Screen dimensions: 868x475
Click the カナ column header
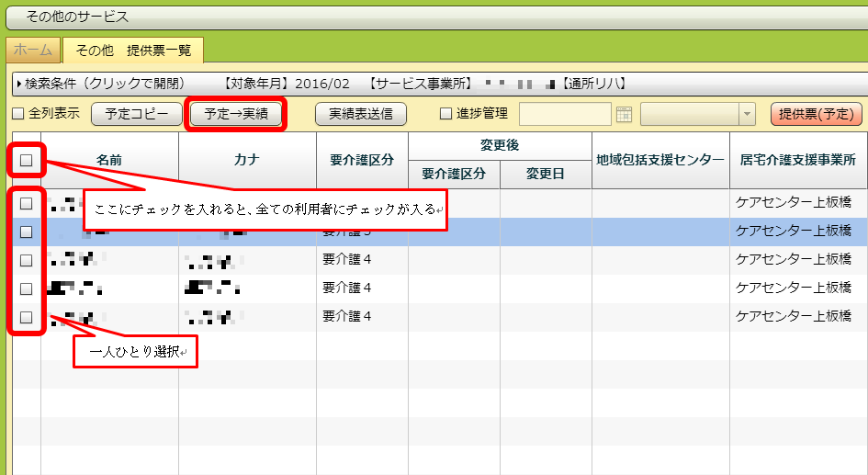(x=247, y=160)
